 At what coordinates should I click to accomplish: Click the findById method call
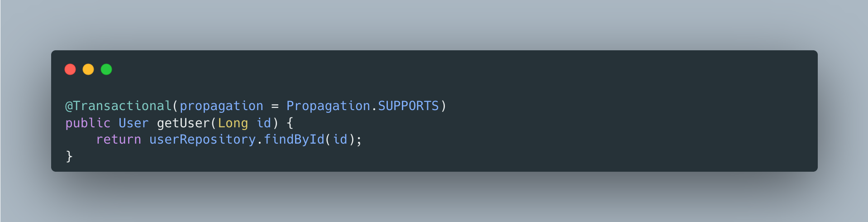pos(294,140)
